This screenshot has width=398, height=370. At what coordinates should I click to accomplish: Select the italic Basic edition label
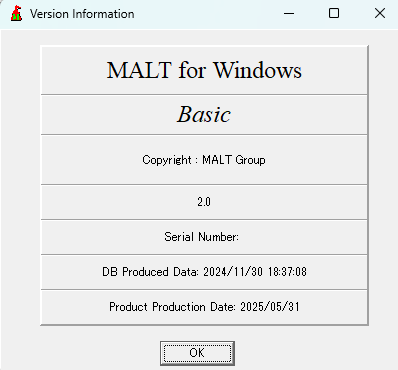pyautogui.click(x=204, y=115)
